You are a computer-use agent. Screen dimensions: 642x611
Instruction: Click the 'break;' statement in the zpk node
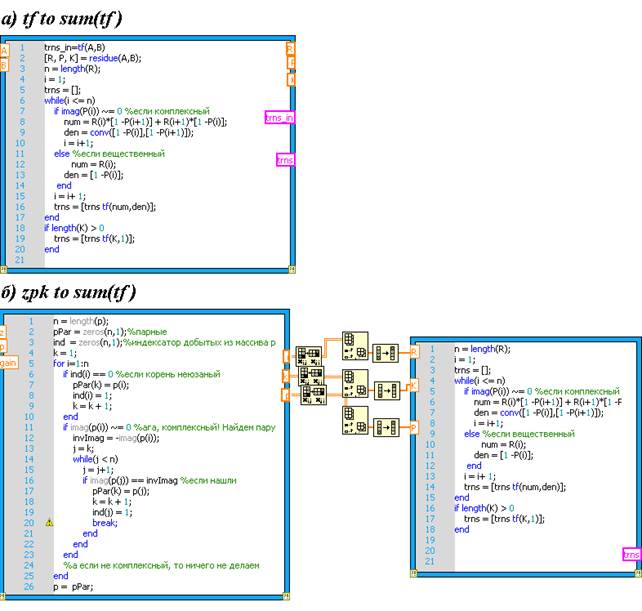[x=105, y=523]
